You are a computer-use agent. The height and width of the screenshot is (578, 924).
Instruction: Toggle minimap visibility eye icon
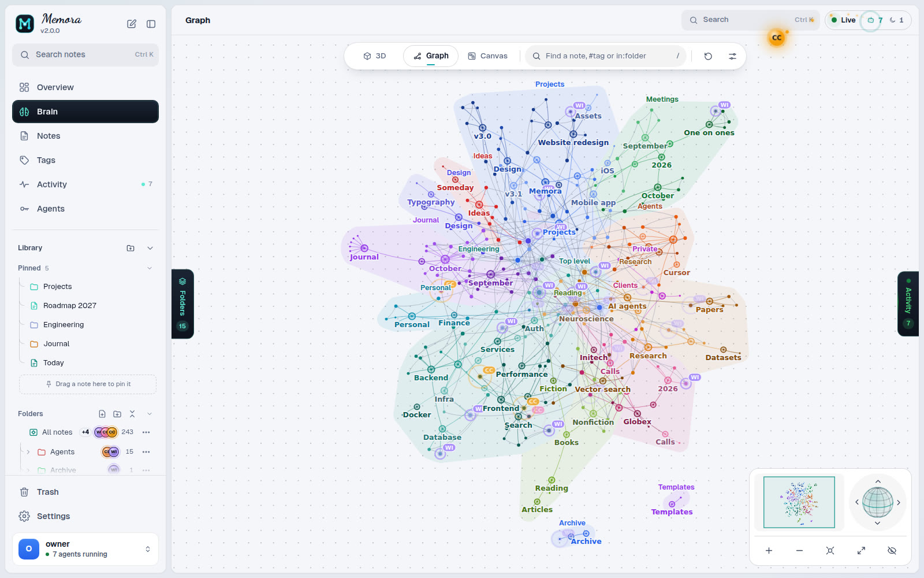(x=892, y=551)
